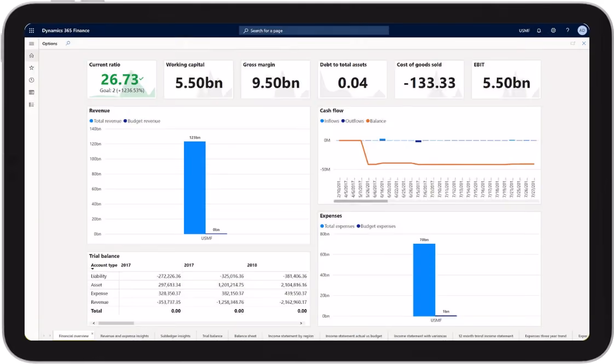The image size is (614, 364).
Task: Open the EBIT KPI tile
Action: pos(506,79)
